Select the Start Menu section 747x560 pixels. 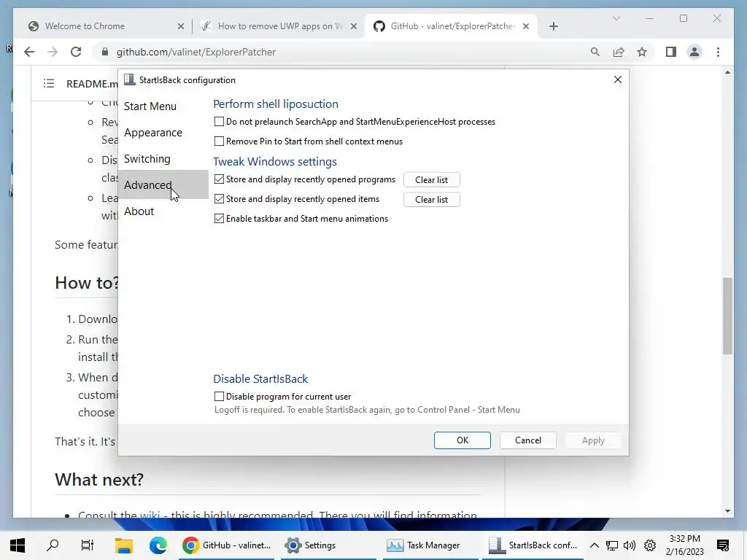click(163, 106)
